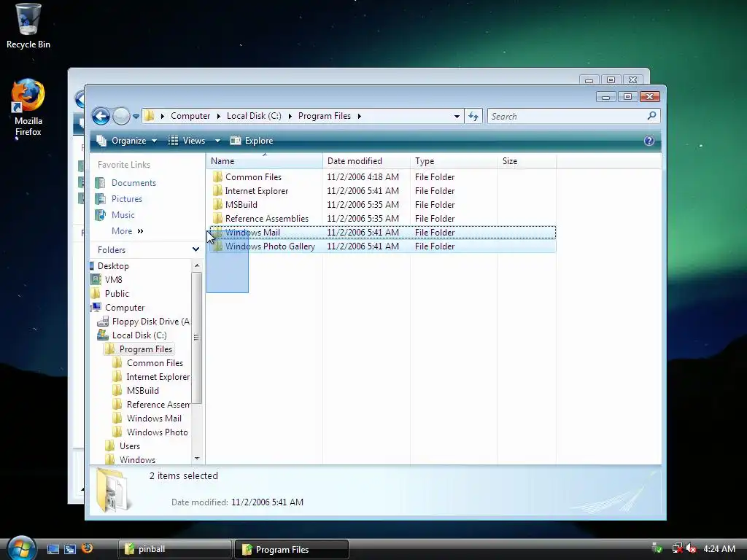The width and height of the screenshot is (747, 560).
Task: Select the Internet Explorer folder in list
Action: [256, 190]
